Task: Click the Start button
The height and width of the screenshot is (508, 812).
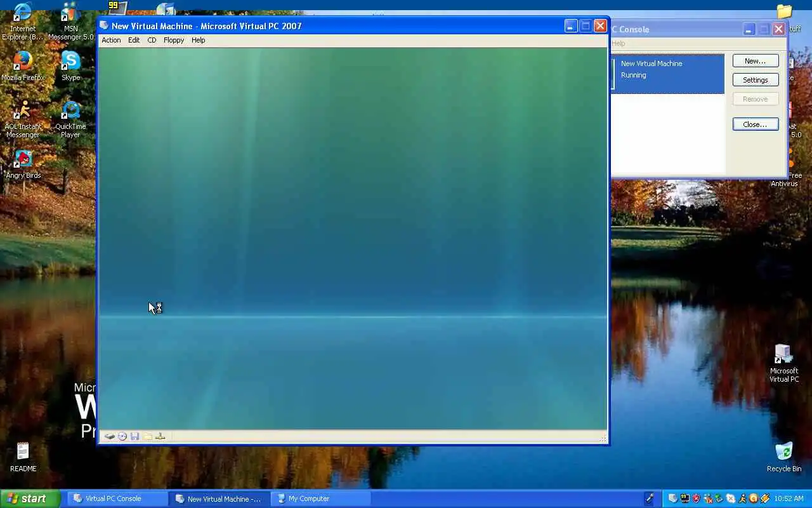Action: [x=30, y=498]
